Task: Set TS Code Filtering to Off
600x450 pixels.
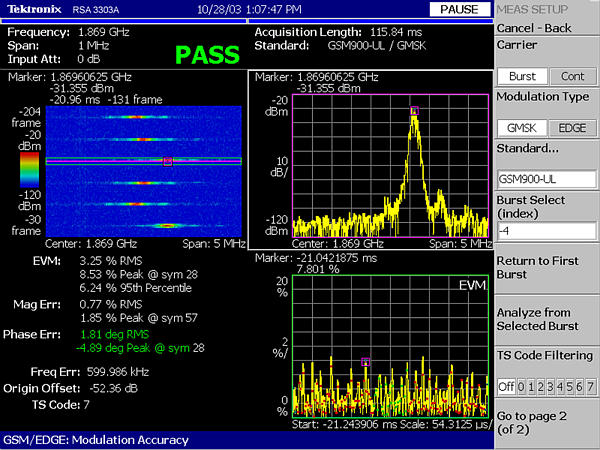Action: click(x=506, y=386)
